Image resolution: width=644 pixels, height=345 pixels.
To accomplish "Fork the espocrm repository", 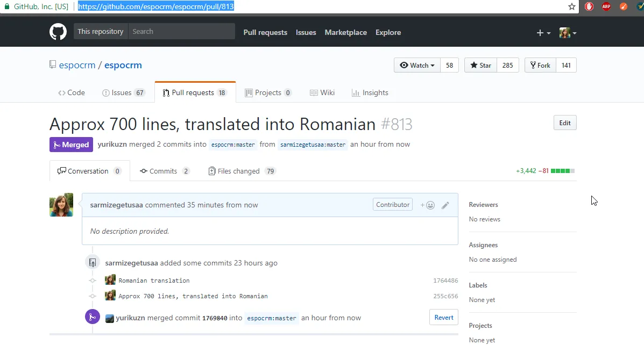I will pos(540,65).
